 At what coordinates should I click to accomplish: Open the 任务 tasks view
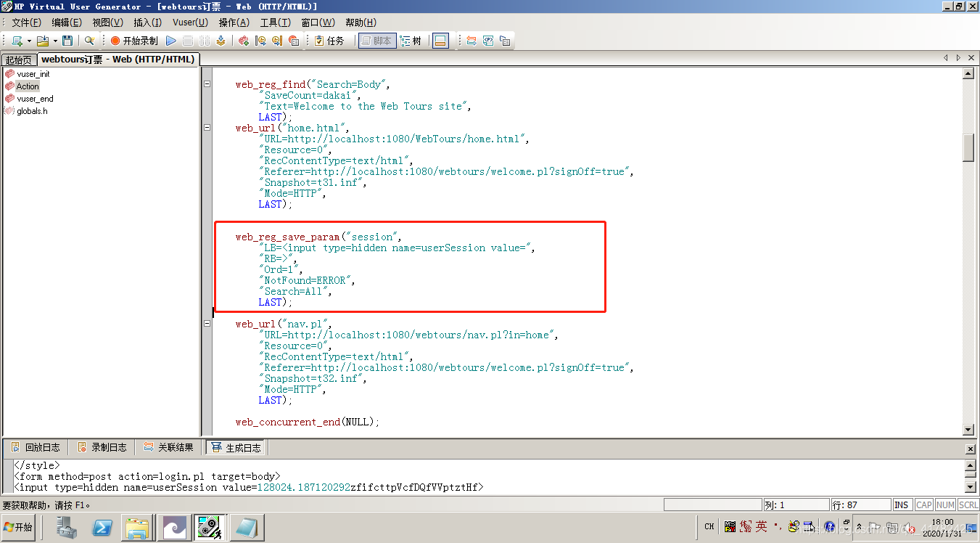pyautogui.click(x=329, y=41)
